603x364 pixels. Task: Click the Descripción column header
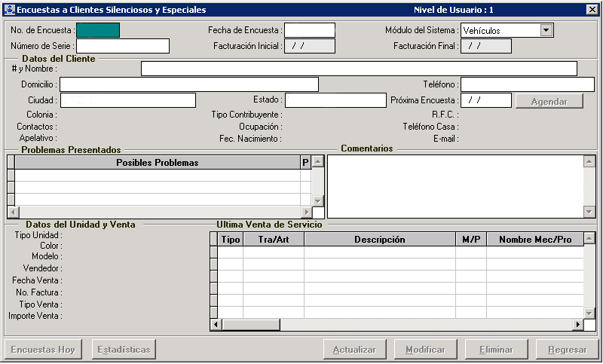click(x=379, y=240)
